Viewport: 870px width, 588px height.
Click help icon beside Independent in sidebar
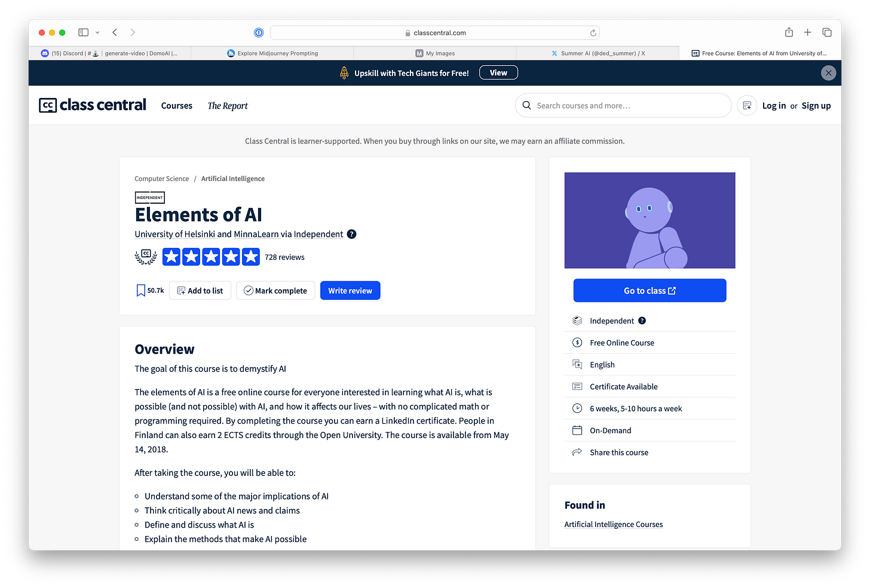coord(642,321)
